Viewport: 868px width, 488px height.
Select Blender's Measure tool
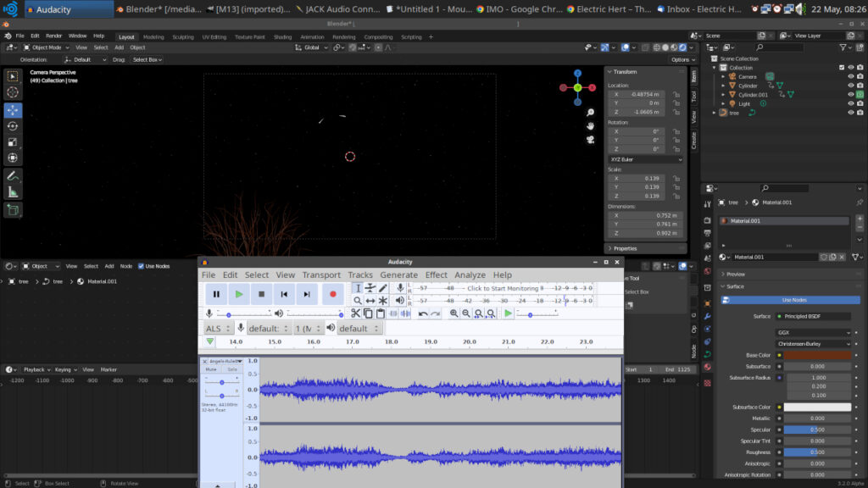click(x=13, y=192)
